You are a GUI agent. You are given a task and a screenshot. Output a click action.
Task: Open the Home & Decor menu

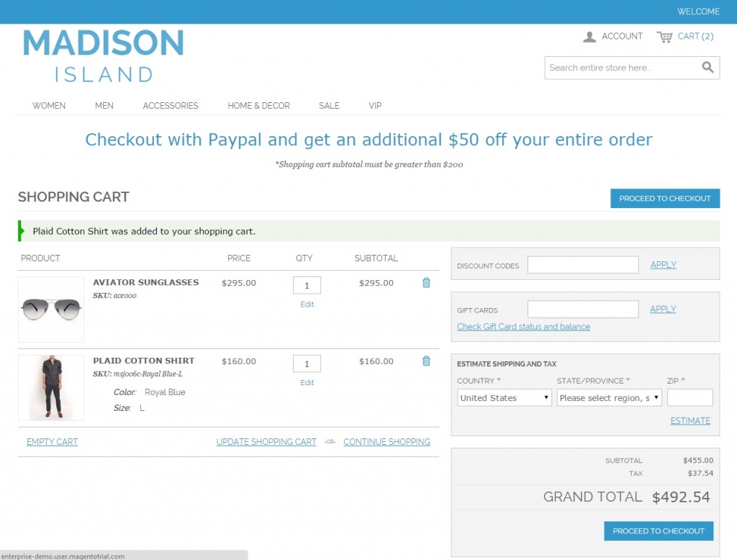coord(258,106)
